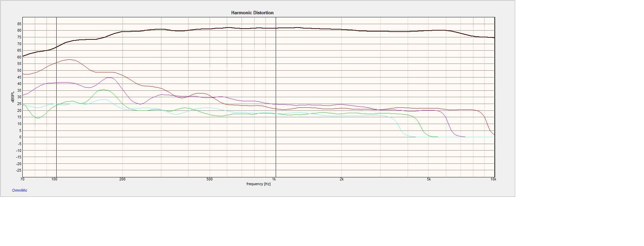Click the 70 label on frequency axis
The width and height of the screenshot is (644, 246).
pos(22,179)
